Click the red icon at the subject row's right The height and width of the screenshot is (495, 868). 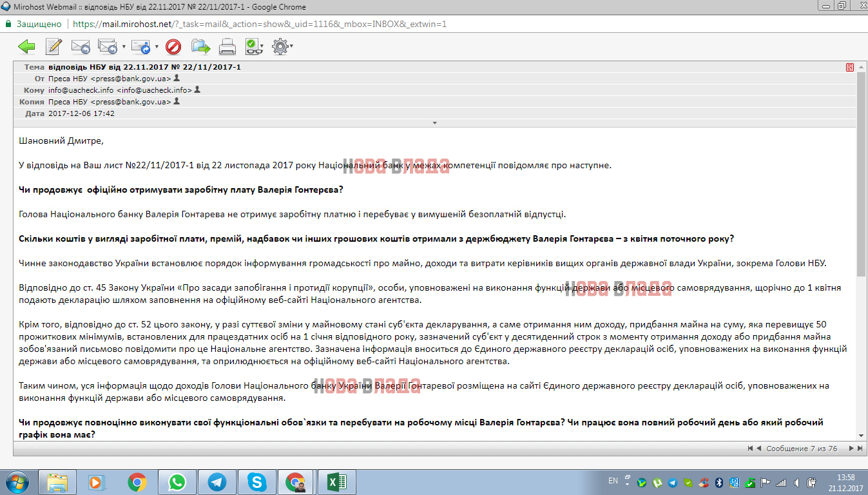(850, 67)
